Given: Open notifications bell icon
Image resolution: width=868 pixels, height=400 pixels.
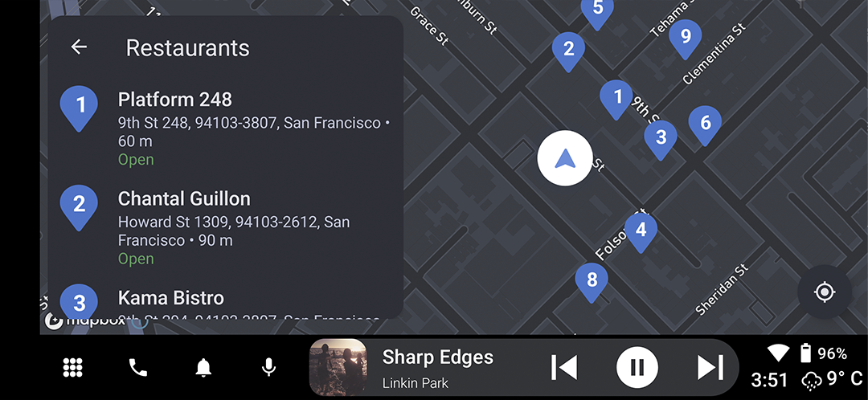Looking at the screenshot, I should point(203,367).
